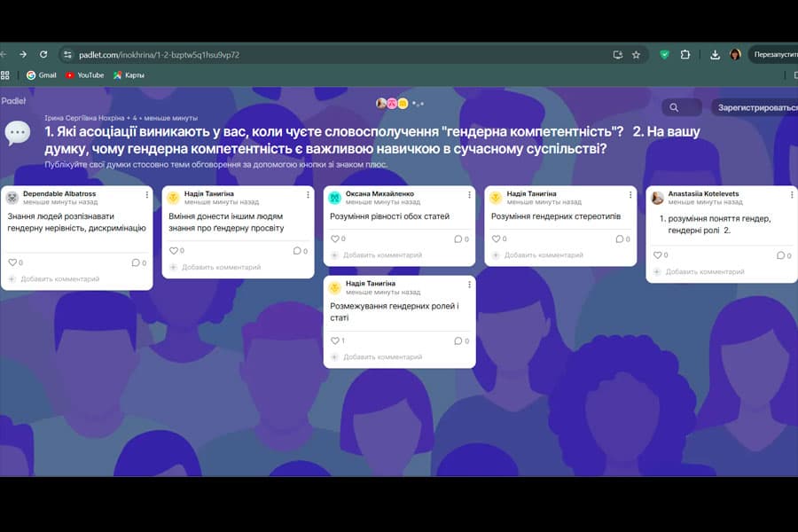Open site information icon beside the URL
The height and width of the screenshot is (532, 798).
coord(67,54)
